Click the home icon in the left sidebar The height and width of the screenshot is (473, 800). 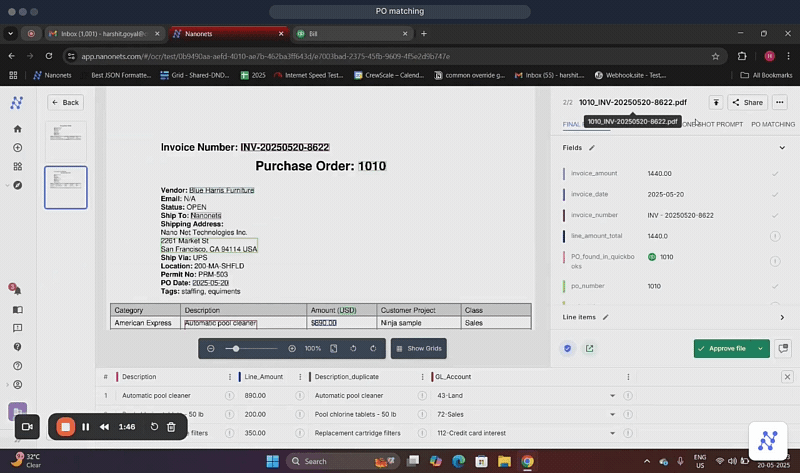point(17,129)
